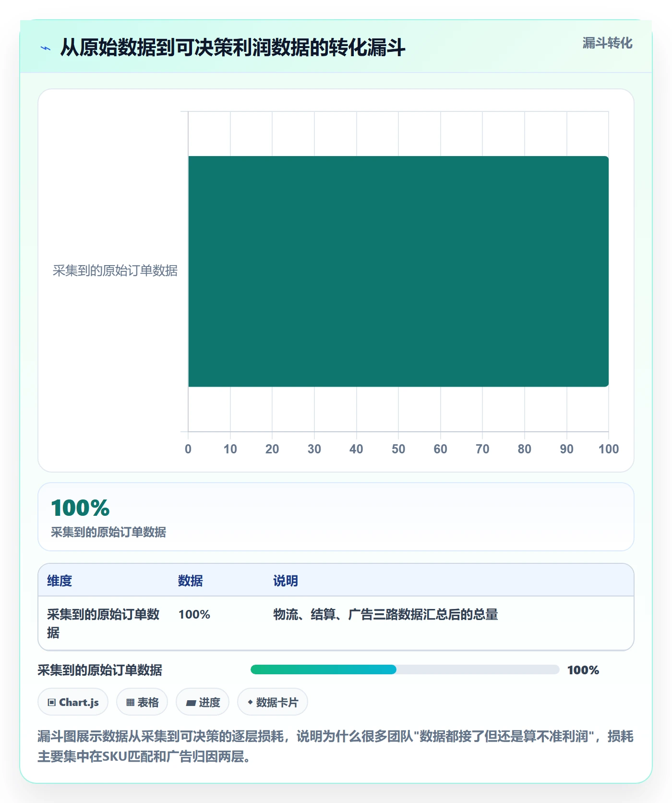Click the big 100% figure in the data card
The image size is (672, 803).
80,508
